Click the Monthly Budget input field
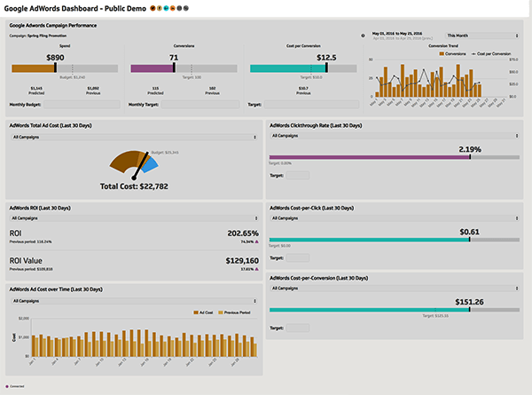 coord(82,105)
